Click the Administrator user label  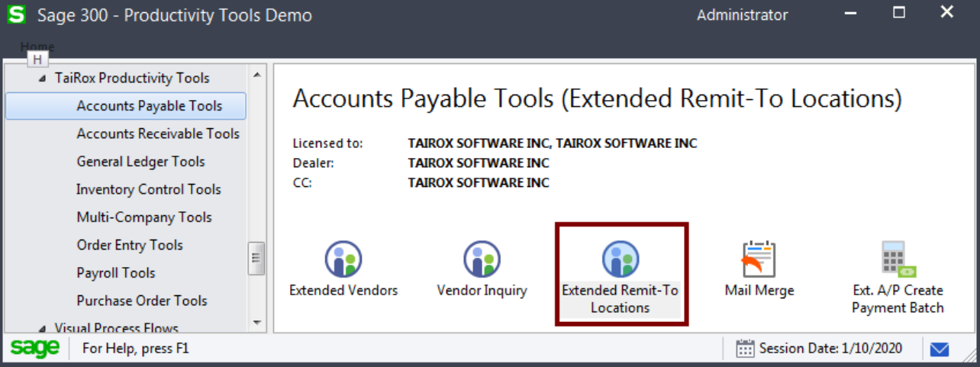tap(742, 14)
